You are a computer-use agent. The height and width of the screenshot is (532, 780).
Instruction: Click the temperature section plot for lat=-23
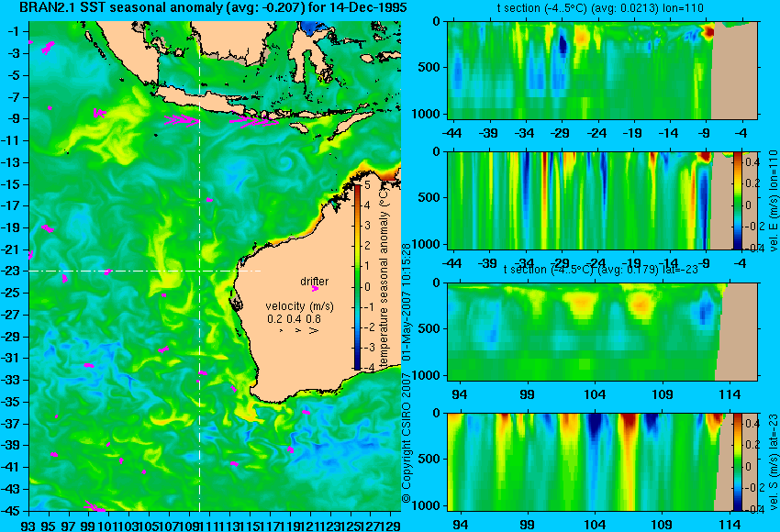[x=603, y=332]
